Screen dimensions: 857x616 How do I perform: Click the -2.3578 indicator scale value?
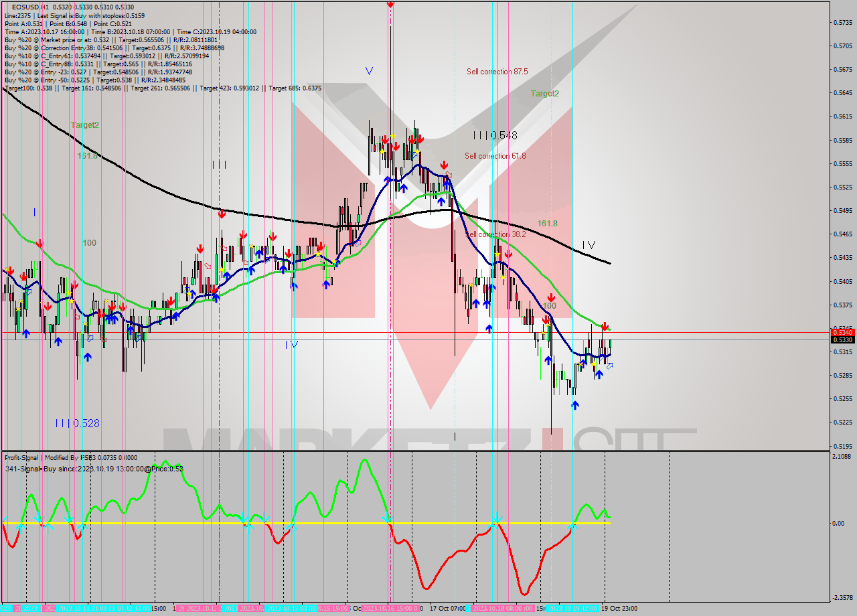[x=842, y=598]
